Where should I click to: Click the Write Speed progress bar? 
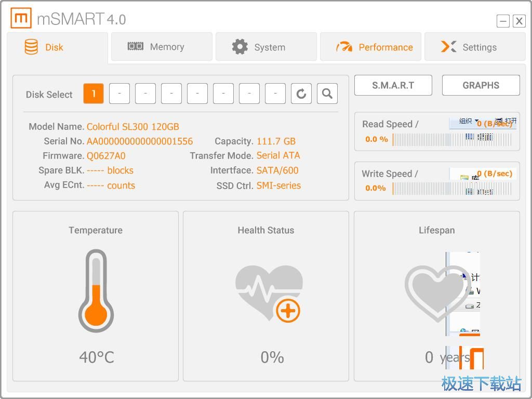tap(451, 188)
